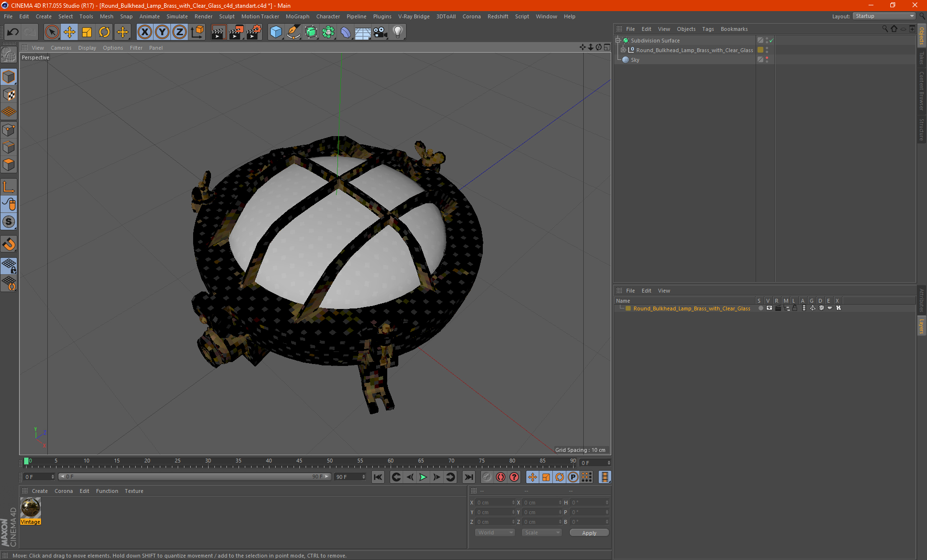This screenshot has width=927, height=560.
Task: Switch to Points mode
Action: point(9,130)
